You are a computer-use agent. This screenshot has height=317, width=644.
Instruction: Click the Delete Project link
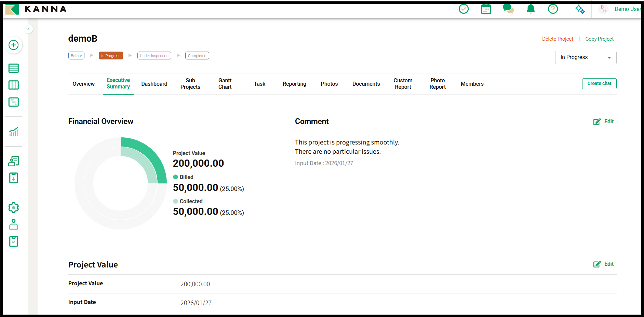pos(557,39)
